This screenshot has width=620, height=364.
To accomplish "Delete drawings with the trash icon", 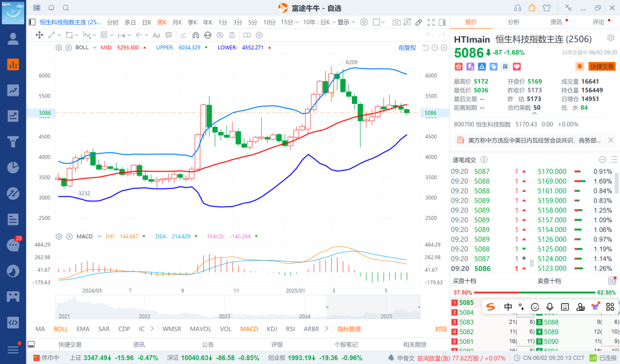I will (x=232, y=35).
